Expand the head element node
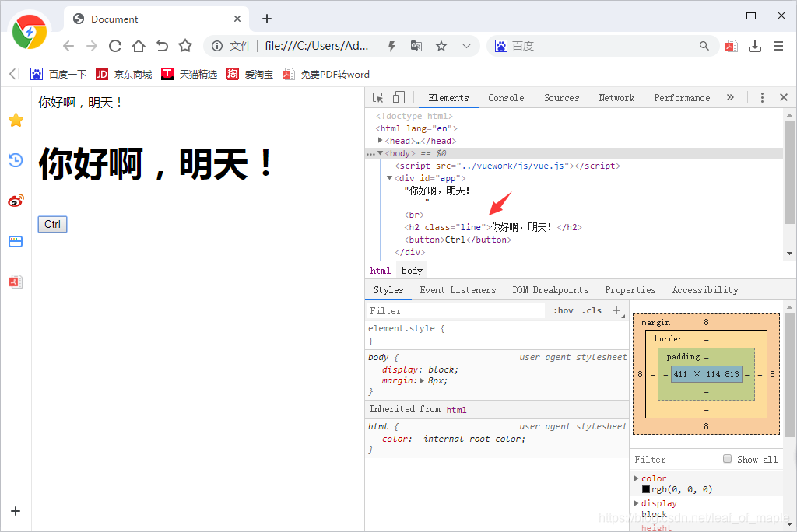Image resolution: width=797 pixels, height=532 pixels. [380, 140]
